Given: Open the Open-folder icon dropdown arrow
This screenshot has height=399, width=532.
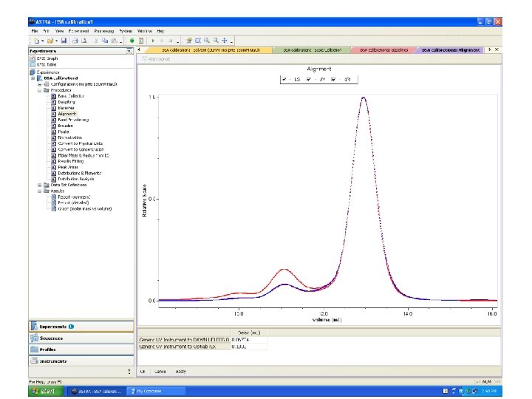Looking at the screenshot, I should pyautogui.click(x=56, y=41).
